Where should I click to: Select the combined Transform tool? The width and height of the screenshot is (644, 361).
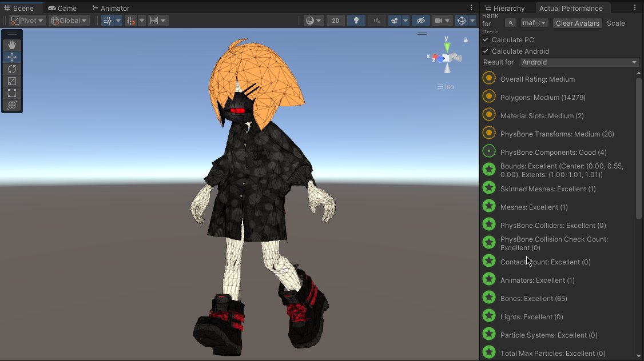click(x=12, y=105)
